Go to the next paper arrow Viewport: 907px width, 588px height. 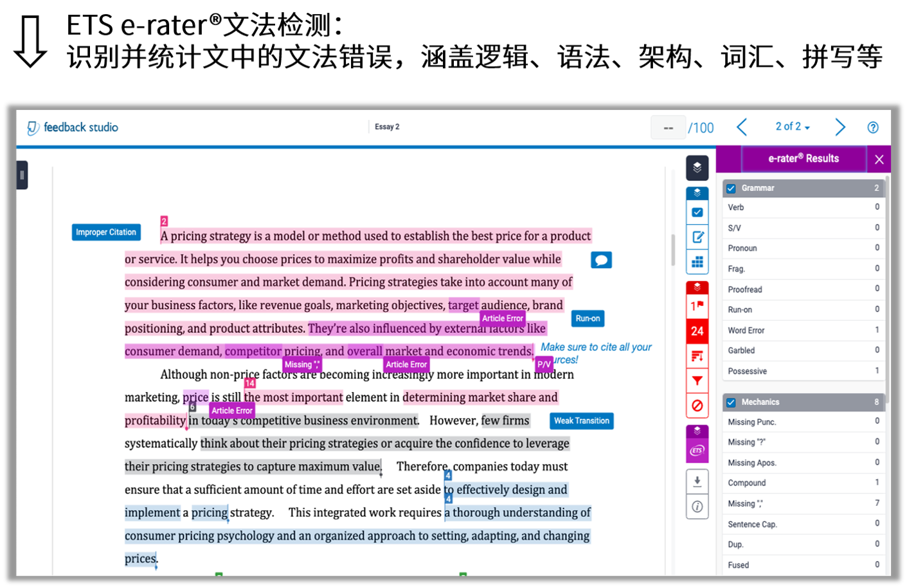coord(840,127)
